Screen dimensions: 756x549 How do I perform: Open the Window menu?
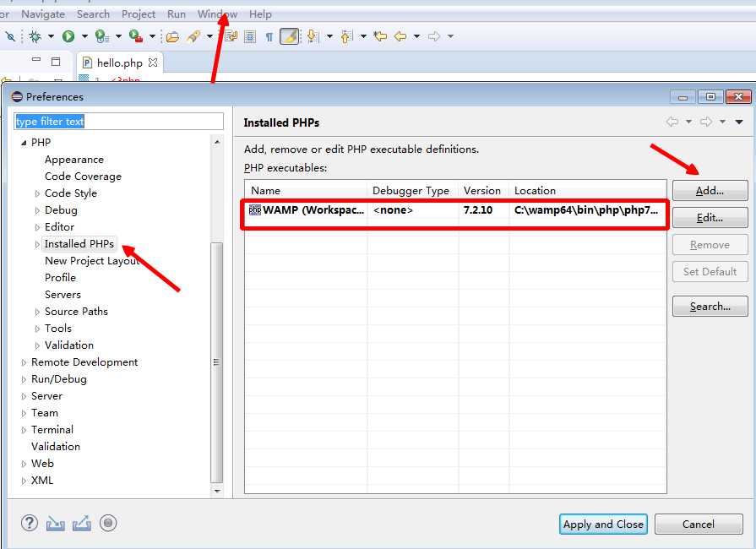[217, 14]
